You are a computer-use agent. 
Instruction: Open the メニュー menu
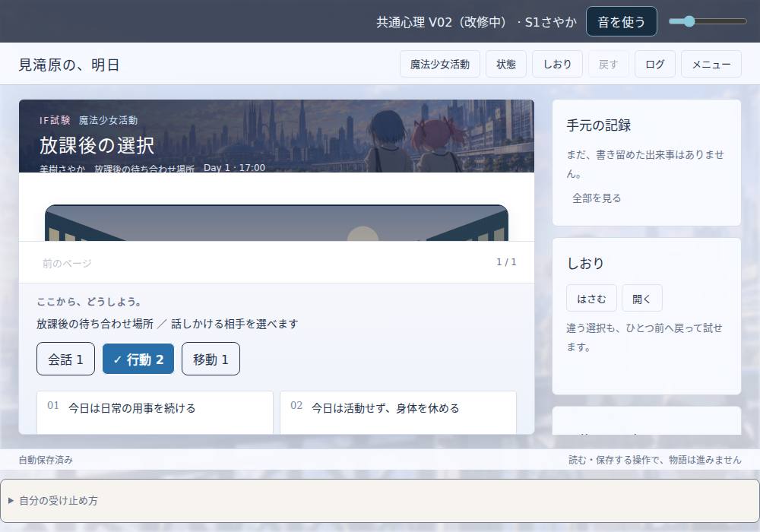(711, 64)
